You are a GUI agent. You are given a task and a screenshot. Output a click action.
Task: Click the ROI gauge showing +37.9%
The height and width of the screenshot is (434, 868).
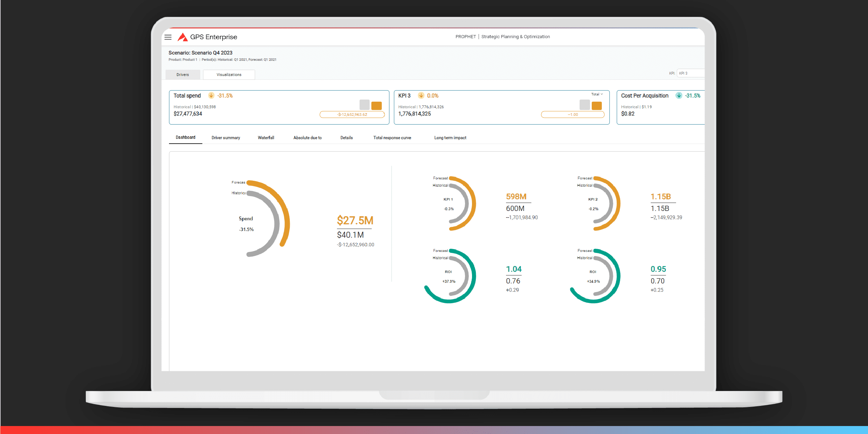point(449,276)
